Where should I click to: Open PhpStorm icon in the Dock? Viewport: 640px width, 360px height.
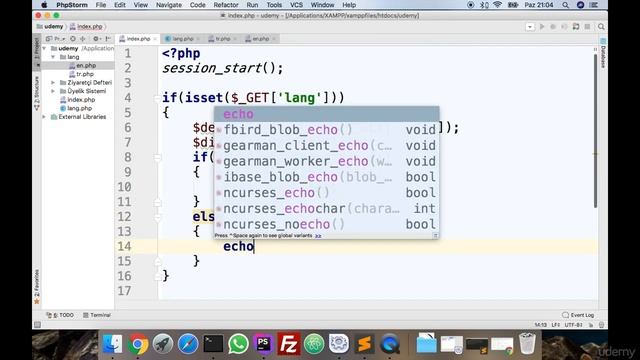click(263, 344)
